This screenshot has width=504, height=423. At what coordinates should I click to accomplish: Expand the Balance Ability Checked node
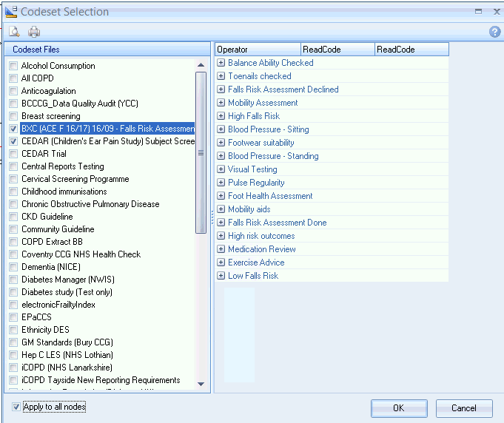tap(221, 63)
